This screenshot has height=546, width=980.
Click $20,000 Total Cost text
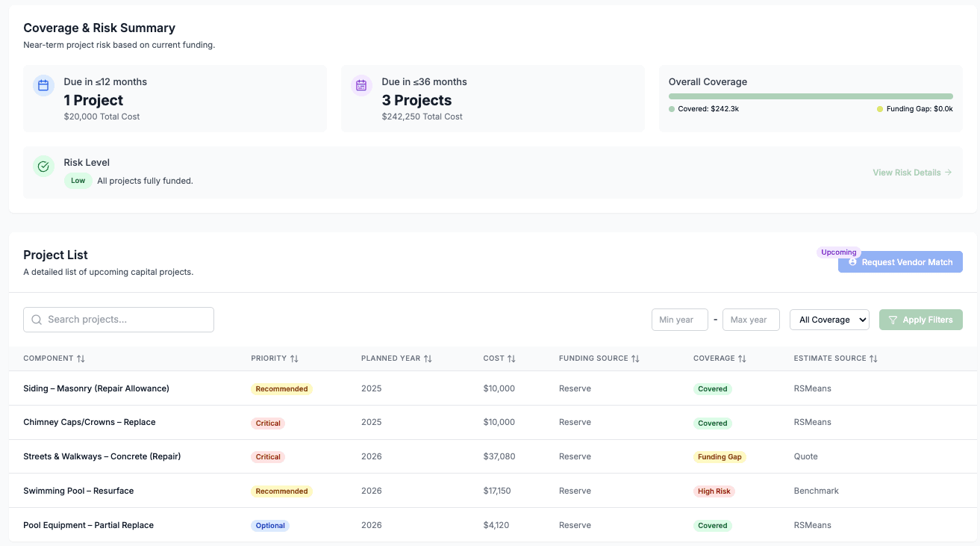click(102, 117)
